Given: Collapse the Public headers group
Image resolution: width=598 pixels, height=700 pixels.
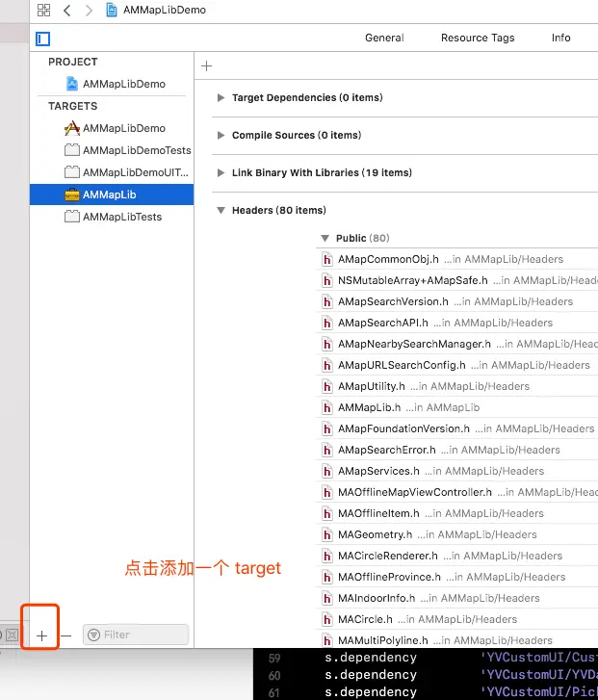Looking at the screenshot, I should [x=325, y=239].
